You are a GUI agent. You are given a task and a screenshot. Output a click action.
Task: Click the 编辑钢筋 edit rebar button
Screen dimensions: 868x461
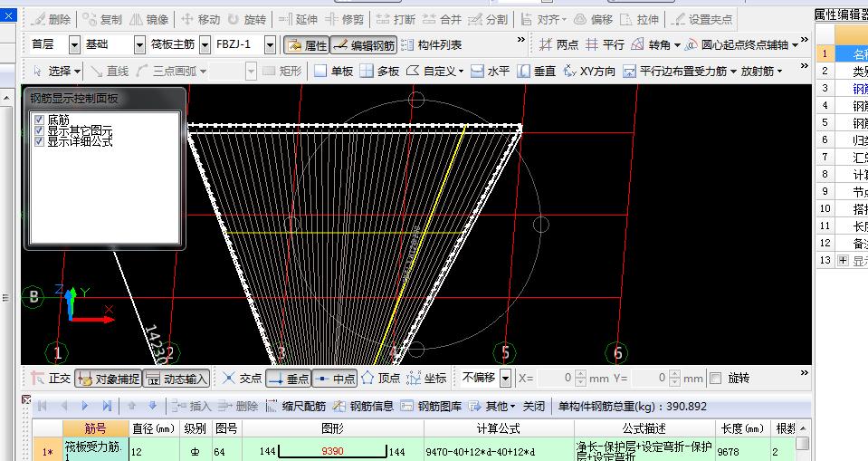[x=364, y=45]
